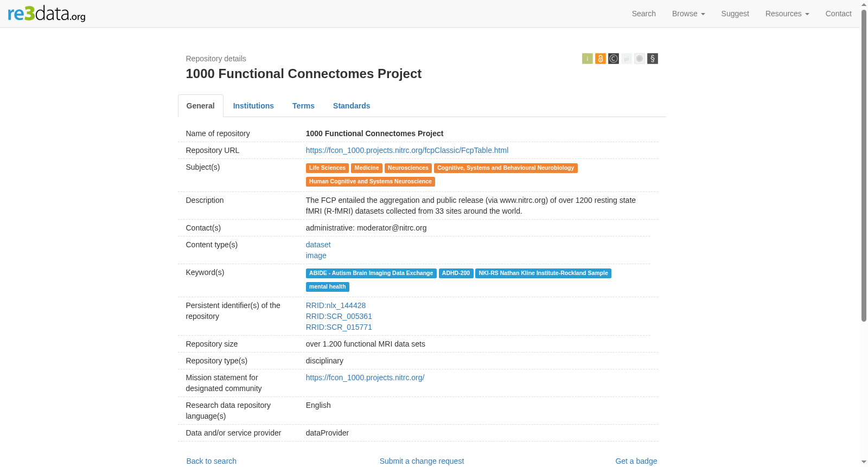The height and width of the screenshot is (467, 868).
Task: Click the 'Subject(s)' field label
Action: (203, 167)
